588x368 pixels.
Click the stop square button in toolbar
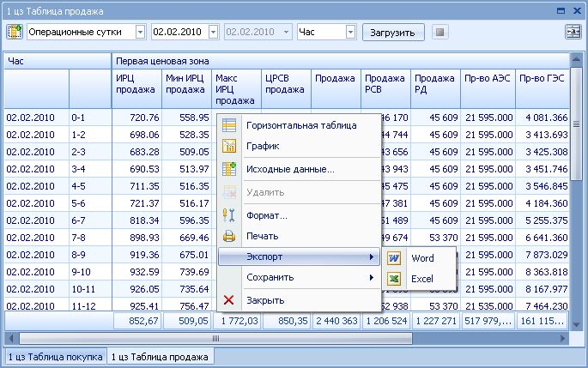pyautogui.click(x=439, y=32)
